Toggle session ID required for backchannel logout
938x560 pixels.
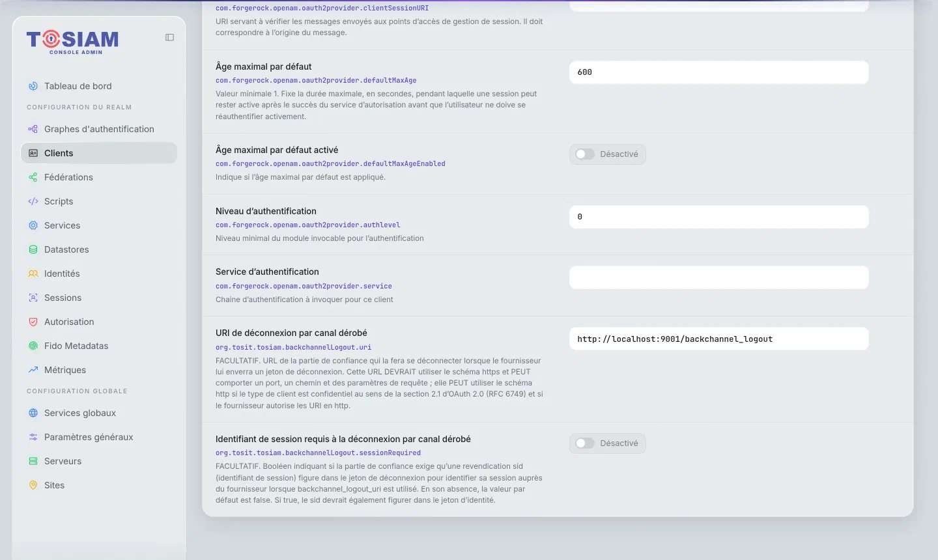[x=585, y=443]
